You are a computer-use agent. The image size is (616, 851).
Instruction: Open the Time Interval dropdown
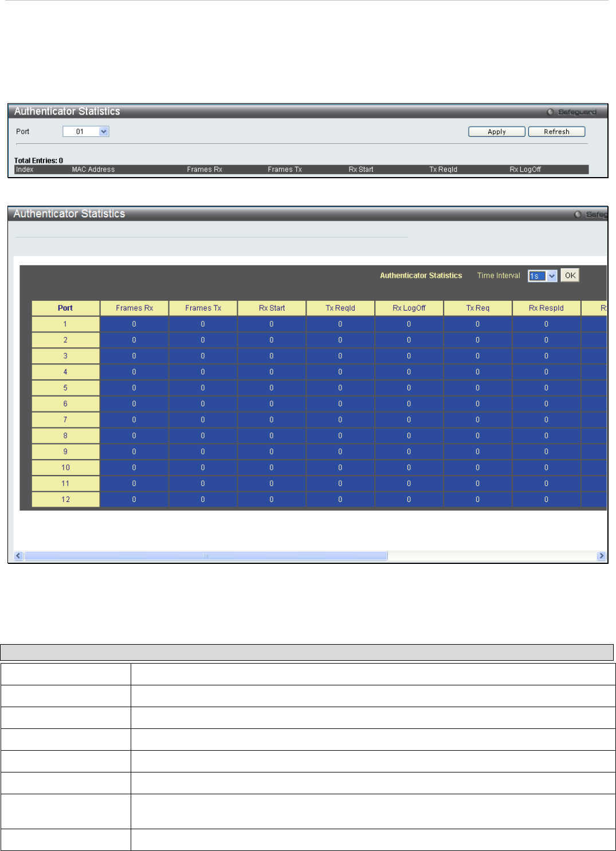(x=542, y=276)
